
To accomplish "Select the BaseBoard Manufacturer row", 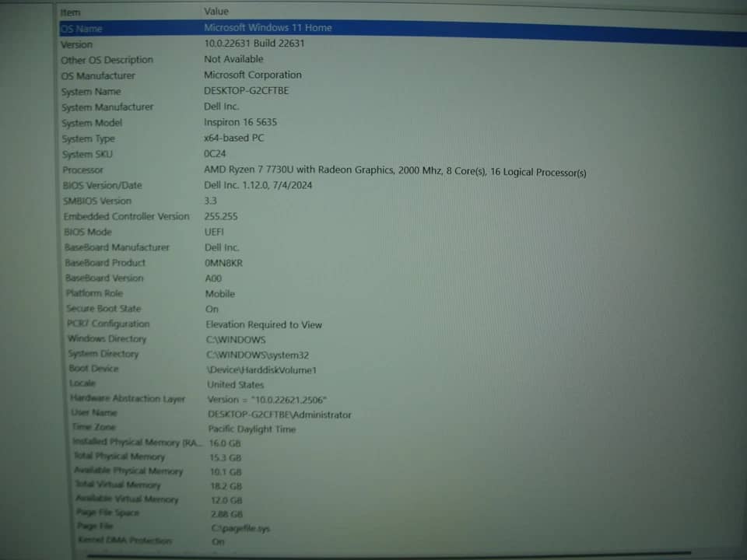I will pos(117,247).
